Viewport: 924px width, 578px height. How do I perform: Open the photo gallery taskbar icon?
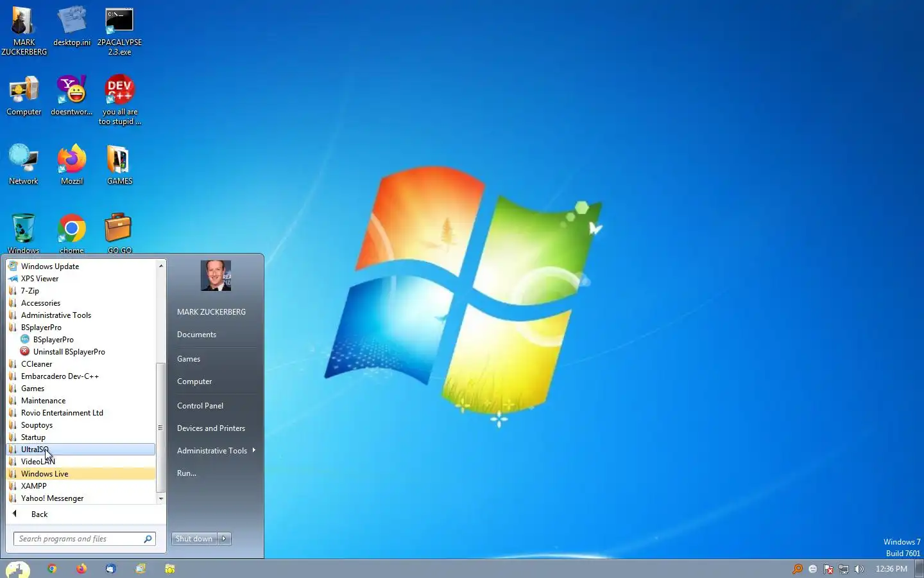tap(141, 569)
